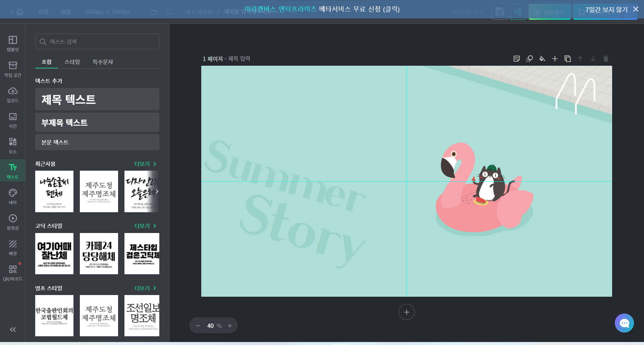Move page down with the down arrow

pos(593,59)
